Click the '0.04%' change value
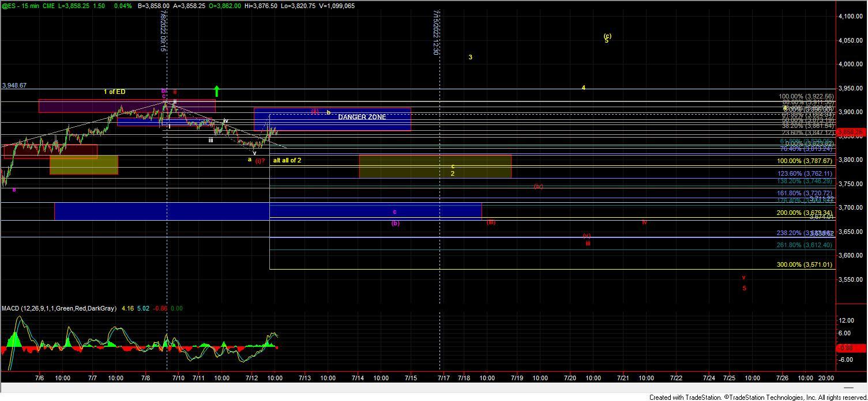 pos(123,6)
